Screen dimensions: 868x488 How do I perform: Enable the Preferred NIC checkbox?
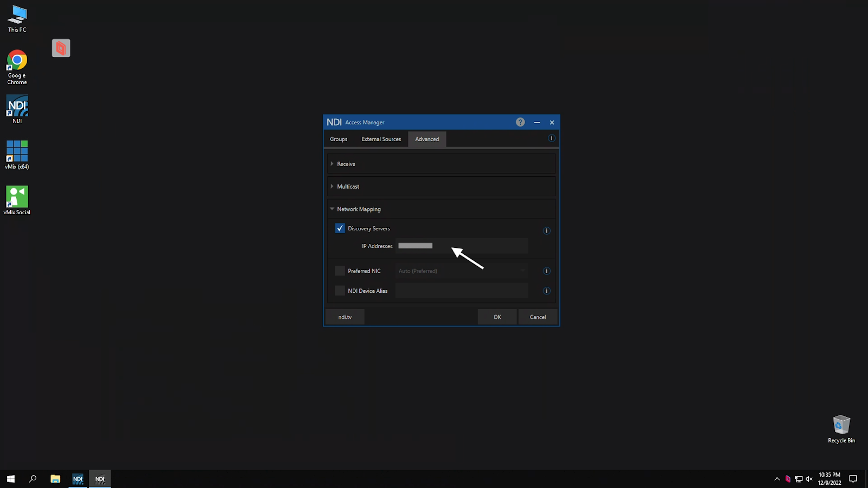340,271
